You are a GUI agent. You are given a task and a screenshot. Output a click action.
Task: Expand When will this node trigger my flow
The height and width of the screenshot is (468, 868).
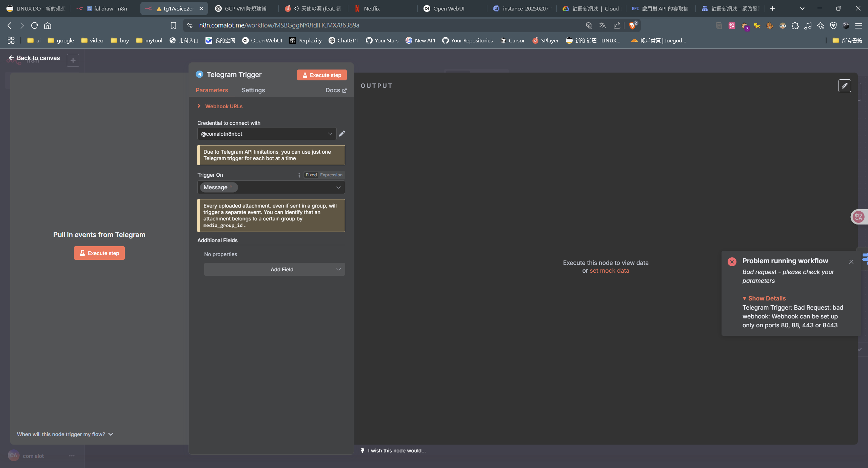(x=65, y=434)
